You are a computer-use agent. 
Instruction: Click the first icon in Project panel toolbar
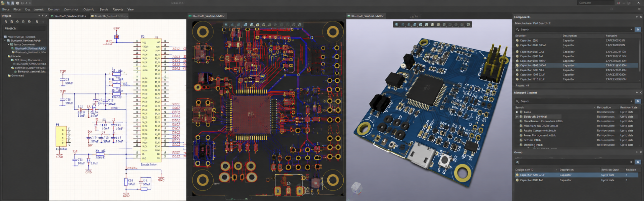pyautogui.click(x=6, y=22)
